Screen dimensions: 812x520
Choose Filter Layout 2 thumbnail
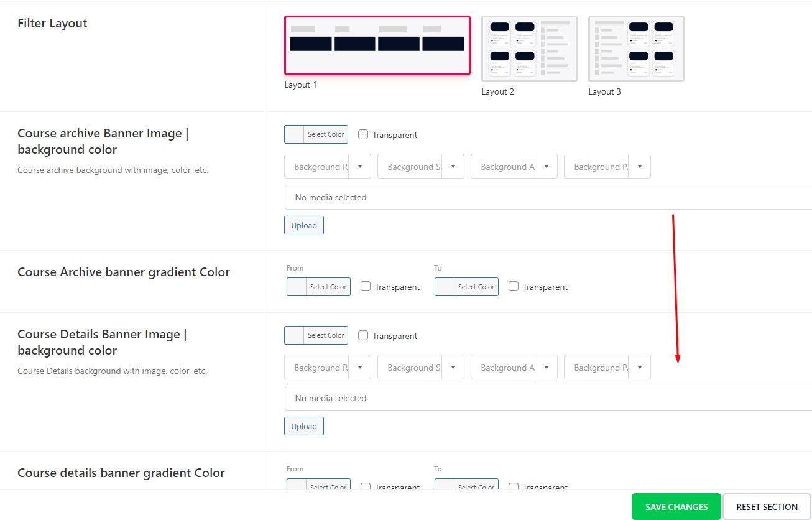coord(530,49)
